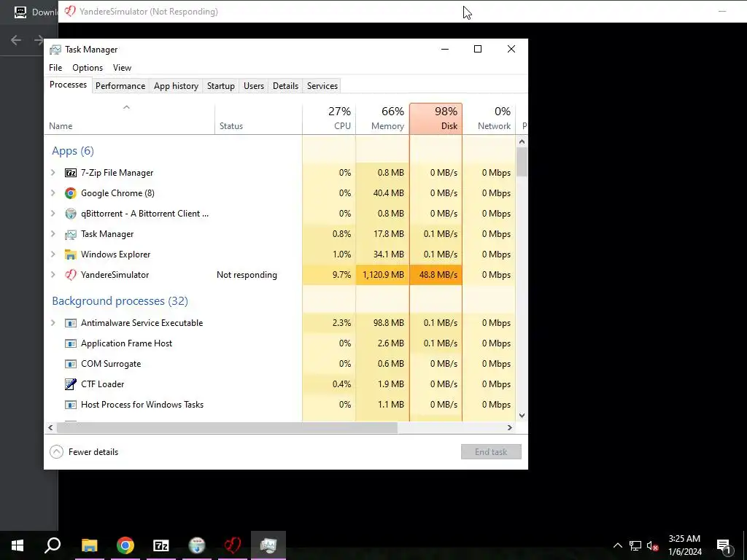Click the 'Apps (6)' group heading
Viewport: 747px width, 560px height.
click(73, 151)
